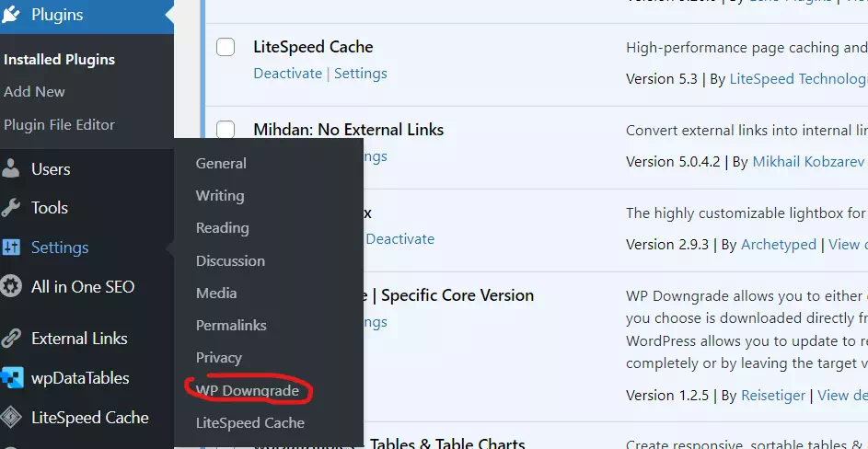Go to Add New plugin page

(x=34, y=91)
